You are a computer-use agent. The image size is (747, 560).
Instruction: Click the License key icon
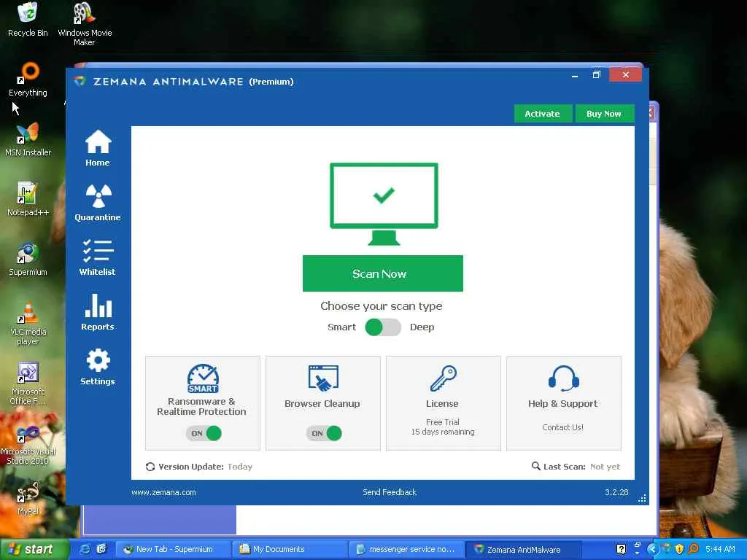(x=444, y=378)
